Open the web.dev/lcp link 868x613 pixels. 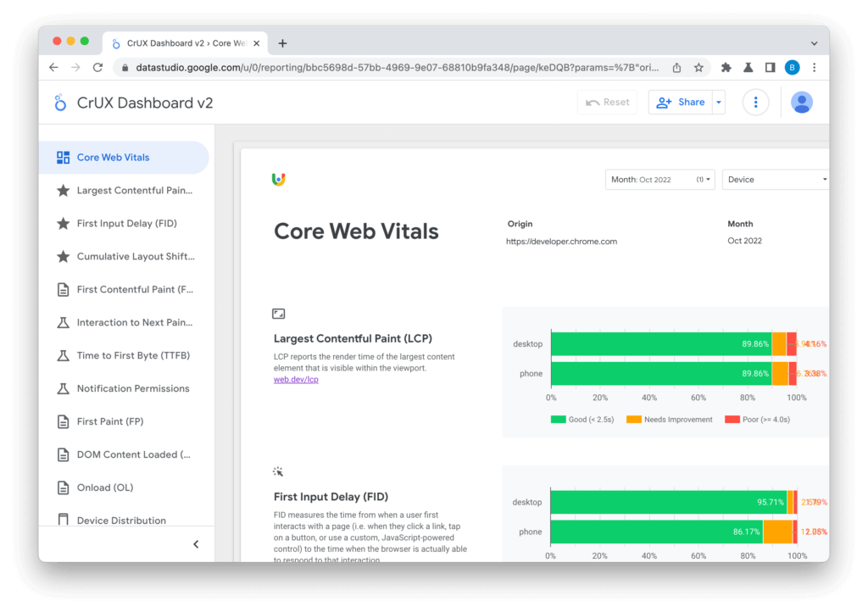click(296, 380)
